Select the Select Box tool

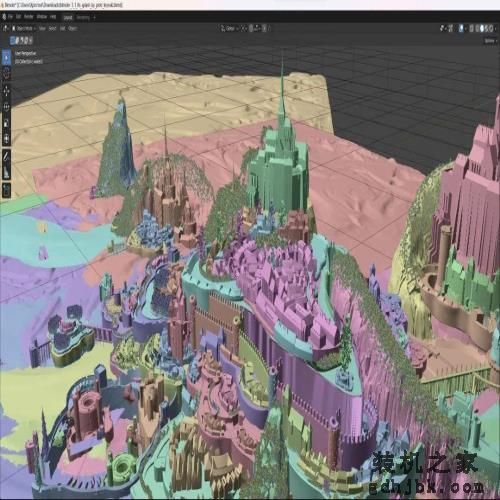(x=6, y=57)
